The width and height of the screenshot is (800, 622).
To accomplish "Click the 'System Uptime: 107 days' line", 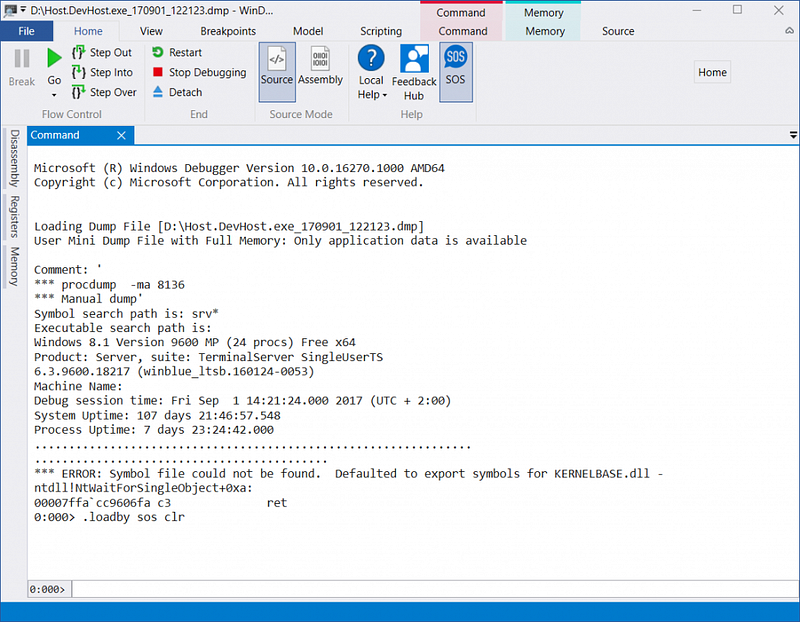I will (157, 415).
